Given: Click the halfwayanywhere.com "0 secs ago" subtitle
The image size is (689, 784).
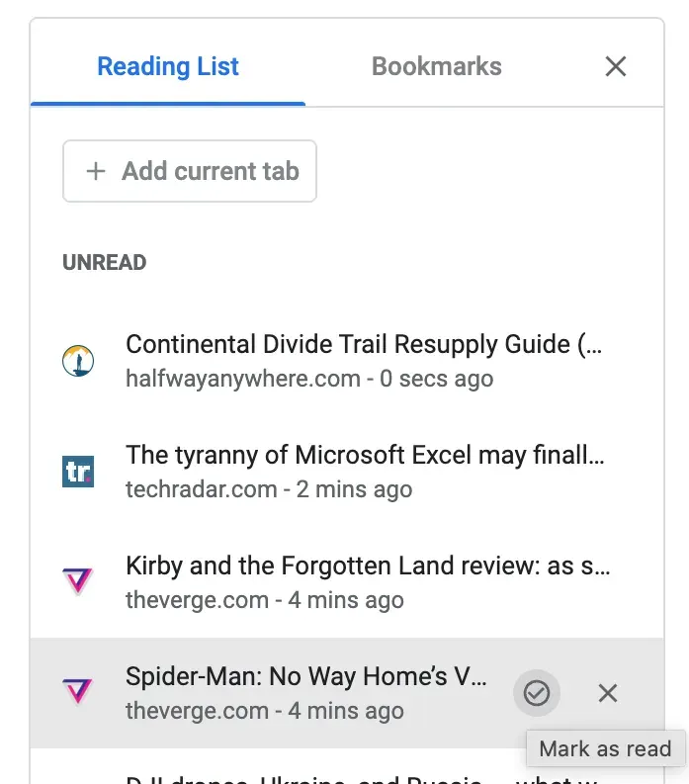Looking at the screenshot, I should (309, 379).
